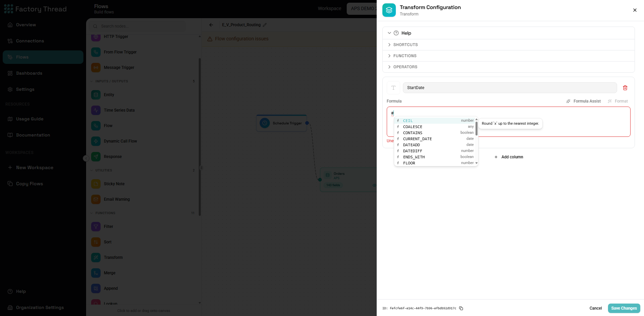Image resolution: width=644 pixels, height=316 pixels.
Task: Open Help in sidebar
Action: pos(43,291)
